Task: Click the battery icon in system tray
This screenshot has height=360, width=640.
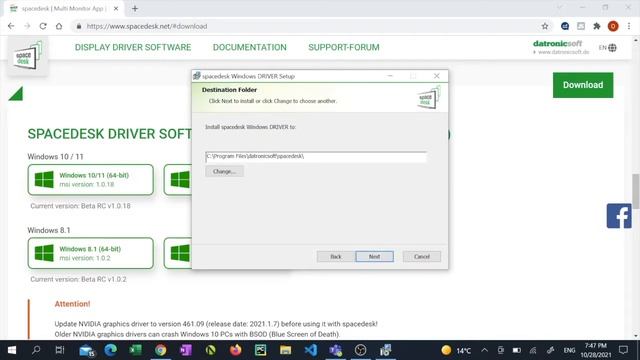Action: click(516, 350)
